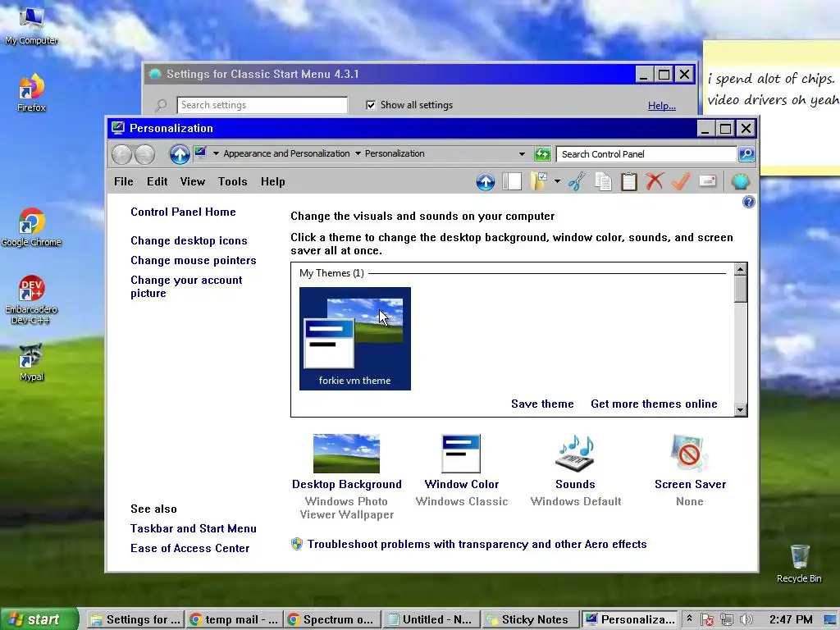The width and height of the screenshot is (840, 630).
Task: Select the Recycle Bin desktop icon
Action: point(799,564)
